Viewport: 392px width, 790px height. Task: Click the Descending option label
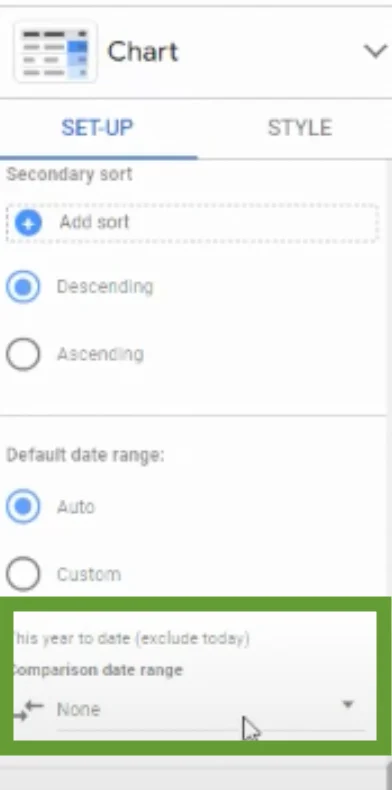click(x=105, y=287)
